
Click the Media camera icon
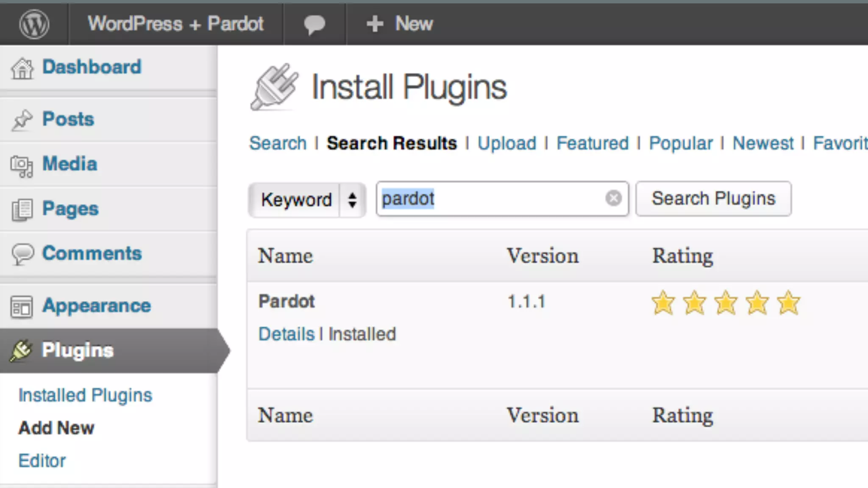[22, 166]
